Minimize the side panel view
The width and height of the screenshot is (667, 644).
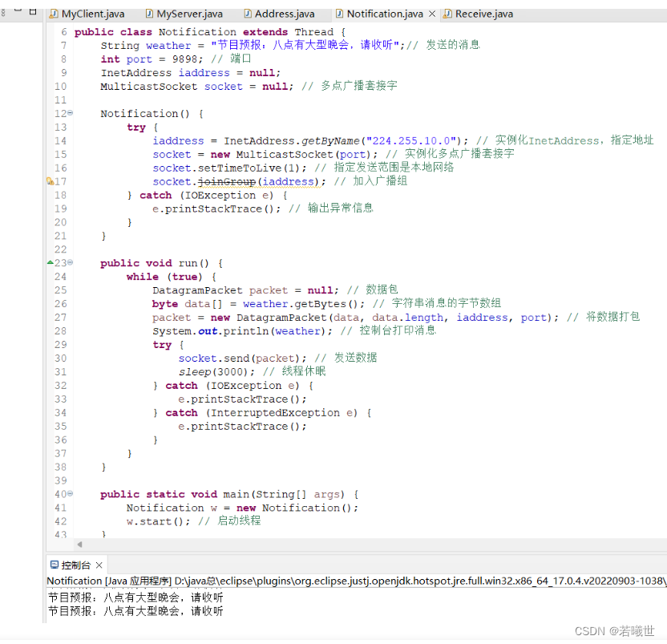click(18, 10)
